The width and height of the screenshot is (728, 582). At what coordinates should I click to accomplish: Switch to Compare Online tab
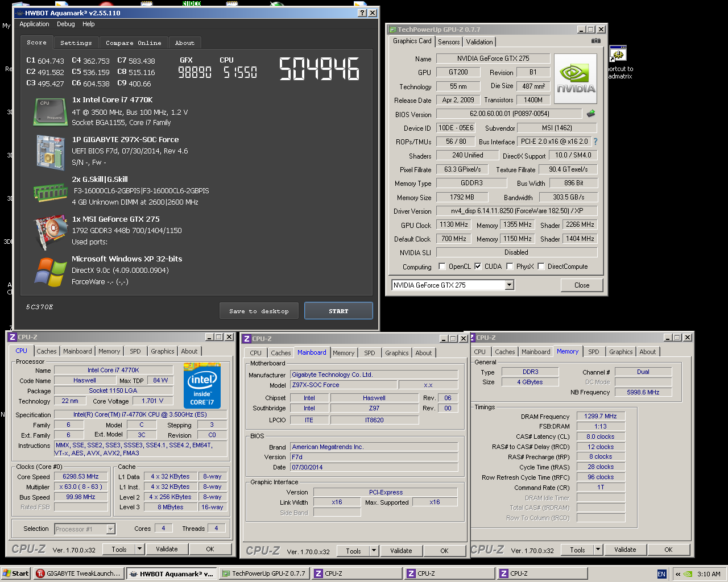pos(133,43)
